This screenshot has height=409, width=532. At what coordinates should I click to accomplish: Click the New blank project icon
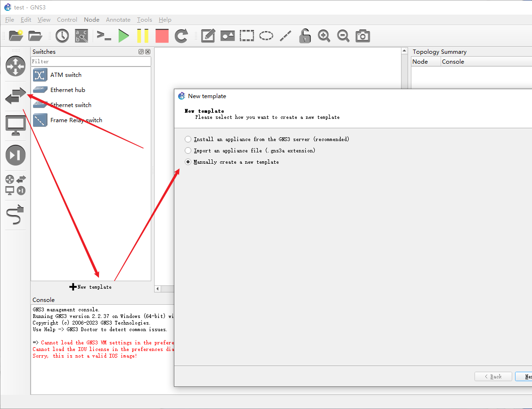pos(16,36)
